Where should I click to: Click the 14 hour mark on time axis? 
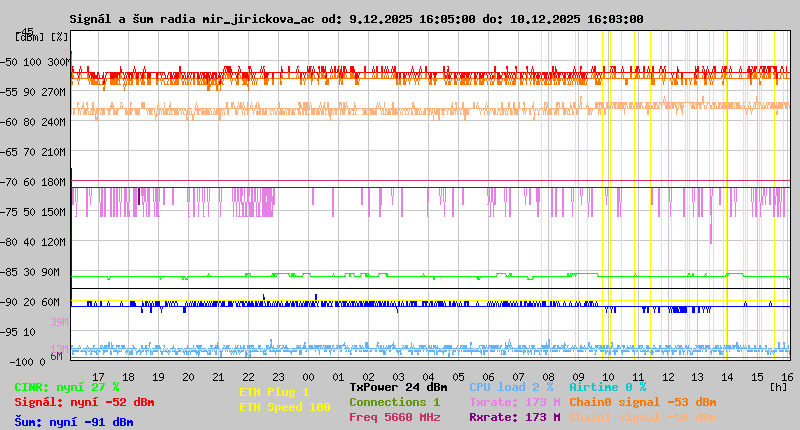727,376
